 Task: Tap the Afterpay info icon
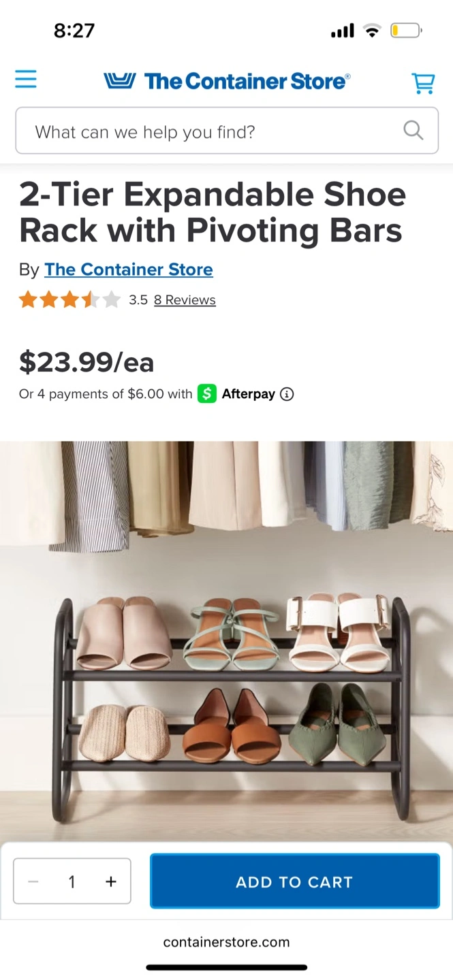tap(287, 394)
